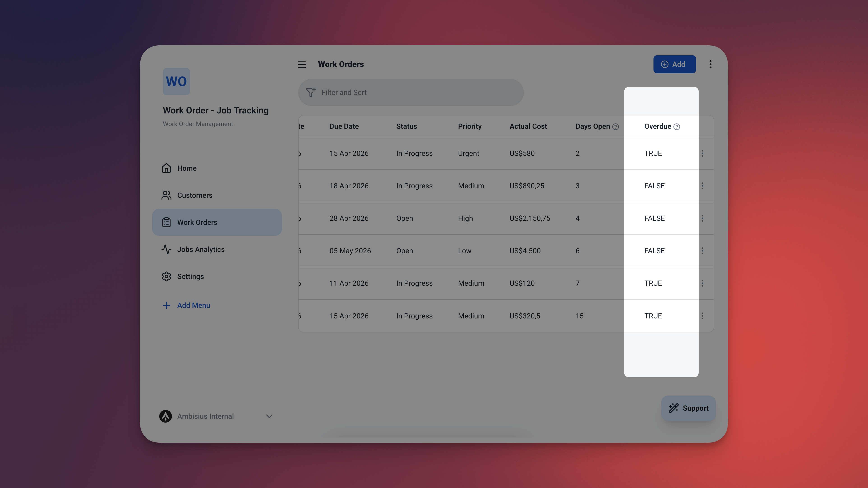This screenshot has height=488, width=868.
Task: Expand the Ambisius Internal workspace switcher
Action: point(269,416)
